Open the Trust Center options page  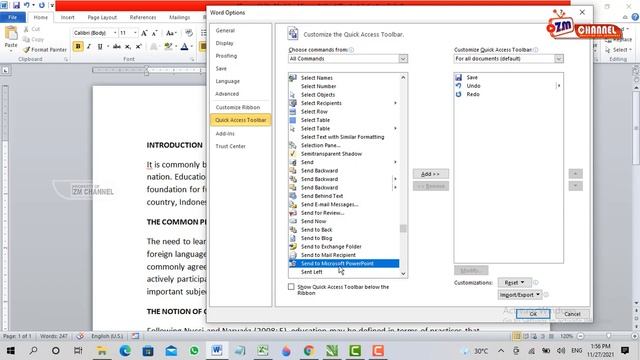click(231, 146)
